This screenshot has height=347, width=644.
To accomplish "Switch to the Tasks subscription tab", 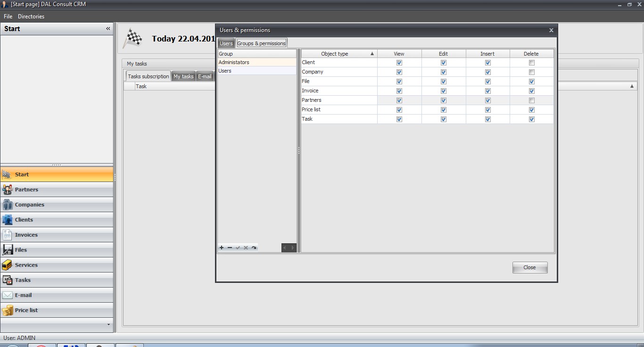I will pyautogui.click(x=148, y=76).
